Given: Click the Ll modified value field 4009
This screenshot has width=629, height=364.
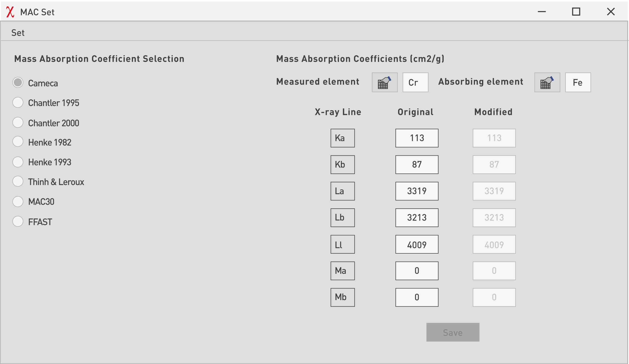Looking at the screenshot, I should pyautogui.click(x=494, y=245).
